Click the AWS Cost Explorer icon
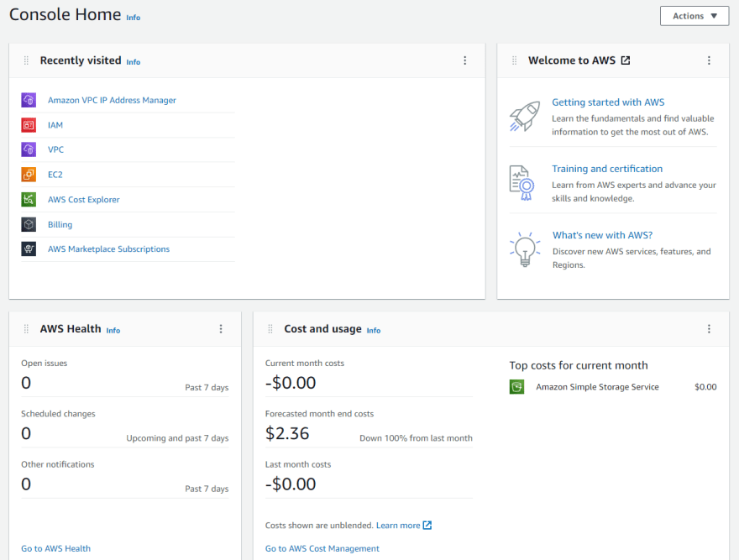Screen dimensions: 739x560 (x=29, y=199)
